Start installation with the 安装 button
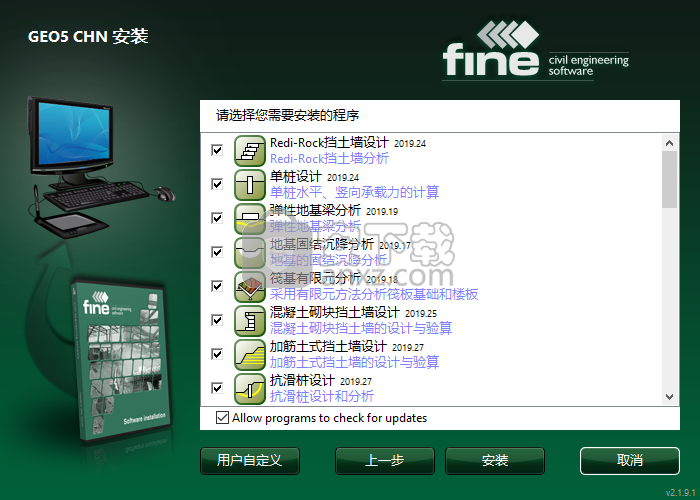The width and height of the screenshot is (700, 500). pos(495,460)
